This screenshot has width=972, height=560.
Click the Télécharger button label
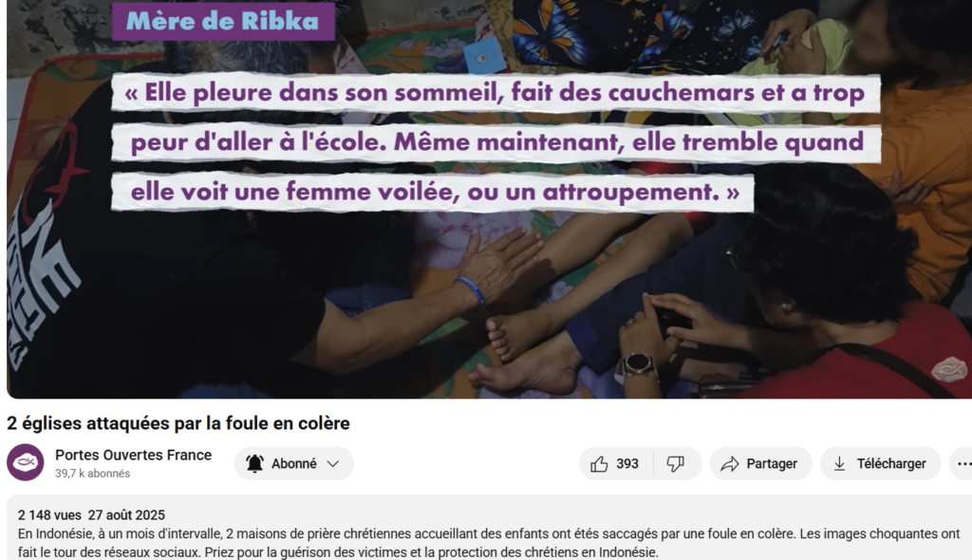tap(891, 464)
